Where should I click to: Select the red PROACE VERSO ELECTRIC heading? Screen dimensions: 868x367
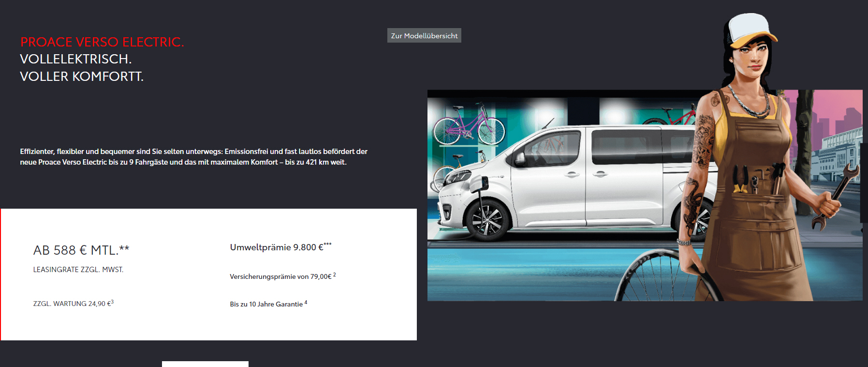[x=102, y=42]
